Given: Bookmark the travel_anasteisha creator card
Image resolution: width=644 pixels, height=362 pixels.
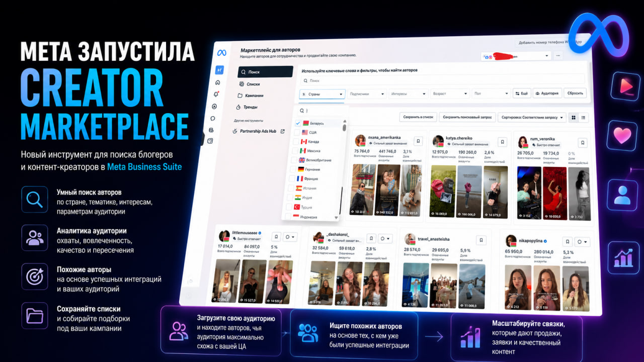Looking at the screenshot, I should click(481, 240).
